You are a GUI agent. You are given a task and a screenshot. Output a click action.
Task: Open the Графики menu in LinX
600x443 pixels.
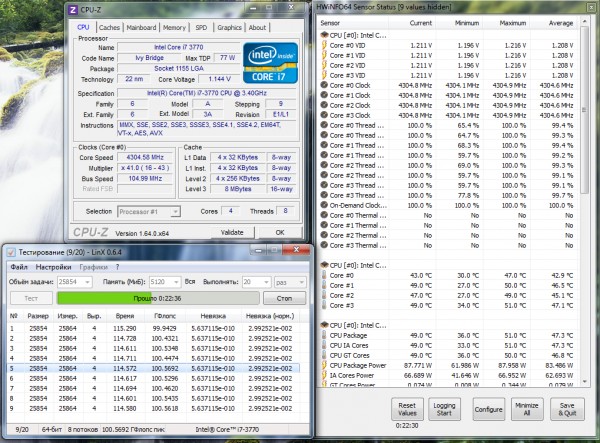(93, 267)
